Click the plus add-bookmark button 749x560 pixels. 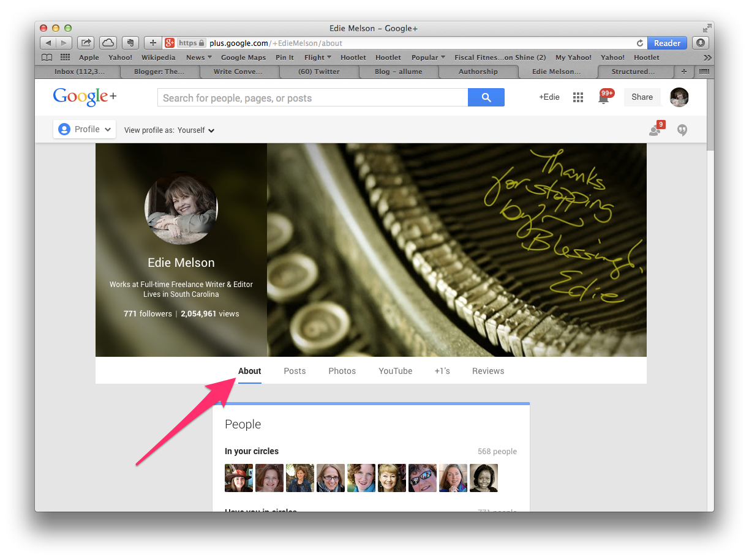(x=153, y=43)
